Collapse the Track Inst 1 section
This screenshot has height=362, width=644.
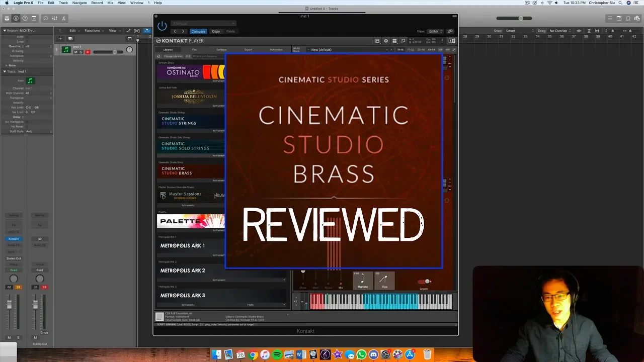[5, 71]
